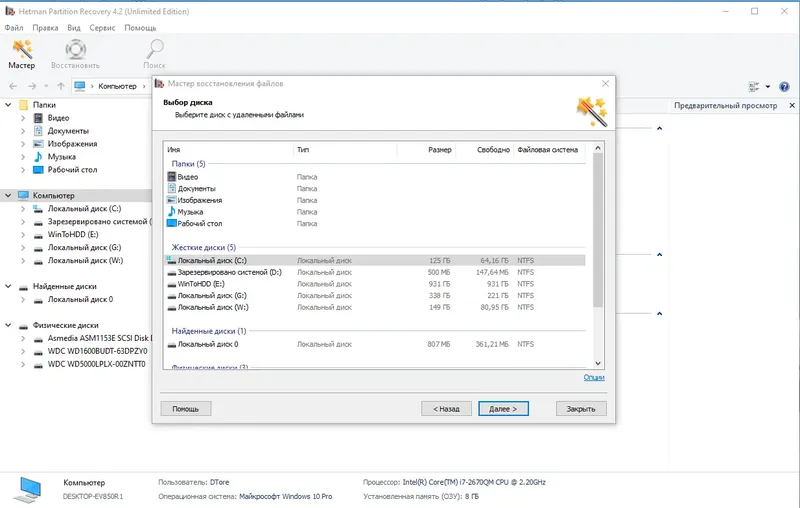Click the back navigation arrow

[13, 86]
